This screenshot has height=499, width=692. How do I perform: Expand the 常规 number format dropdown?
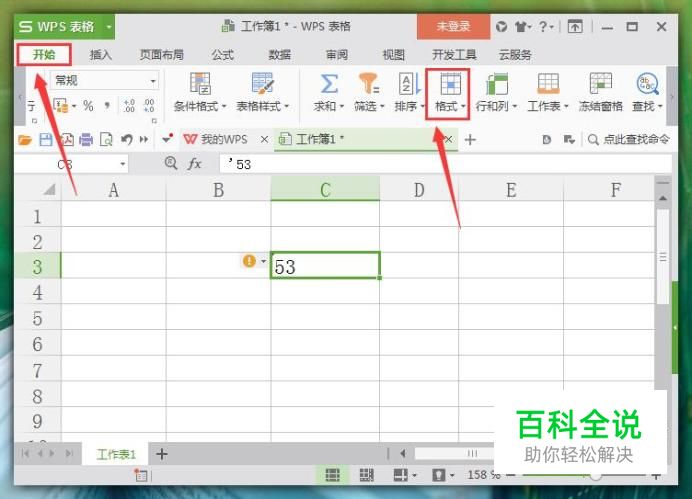click(153, 81)
